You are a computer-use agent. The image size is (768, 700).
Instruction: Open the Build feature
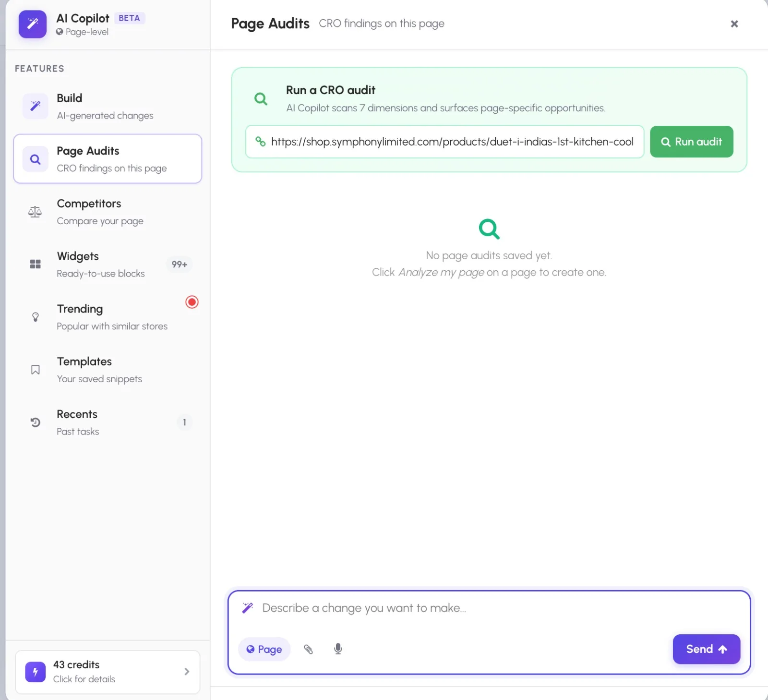click(108, 106)
